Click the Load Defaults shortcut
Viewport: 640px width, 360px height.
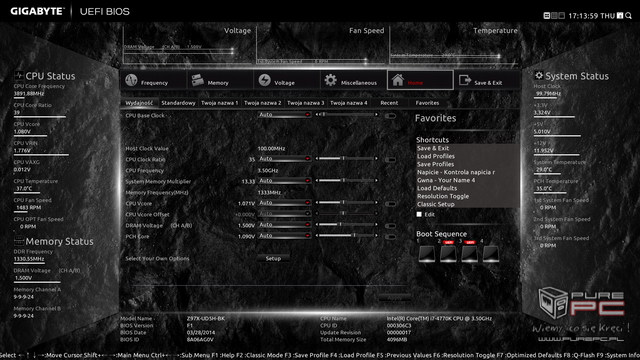pyautogui.click(x=437, y=188)
